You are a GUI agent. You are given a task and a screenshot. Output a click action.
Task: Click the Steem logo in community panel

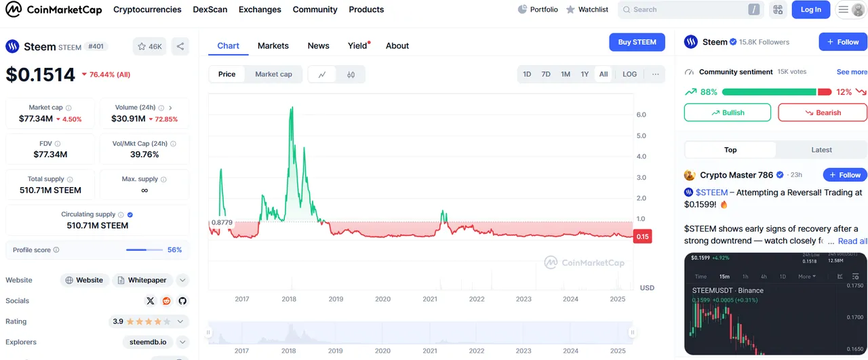click(691, 42)
